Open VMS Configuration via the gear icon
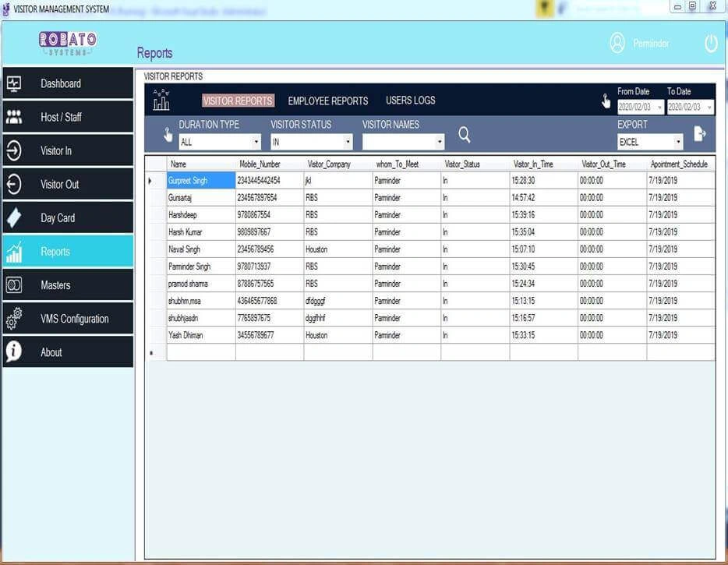 pos(13,318)
